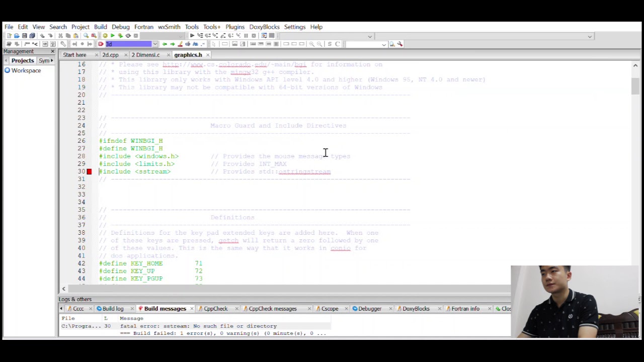The image size is (644, 362).
Task: Paste clipboard using the toolbar Paste icon
Action: click(76, 36)
